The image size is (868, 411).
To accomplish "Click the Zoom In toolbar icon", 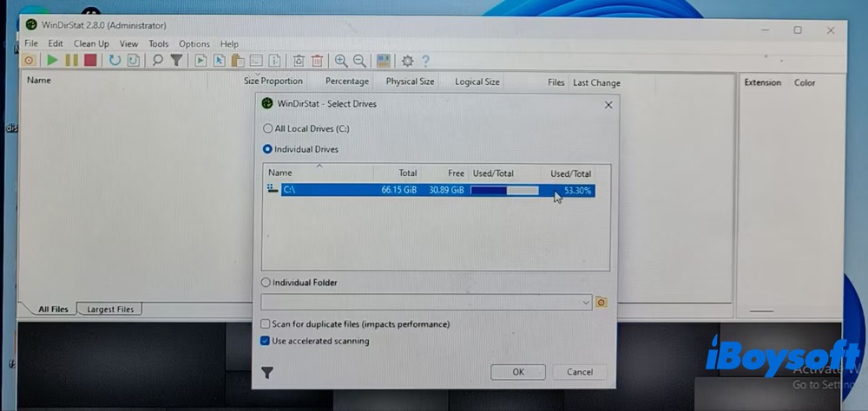I will point(341,61).
